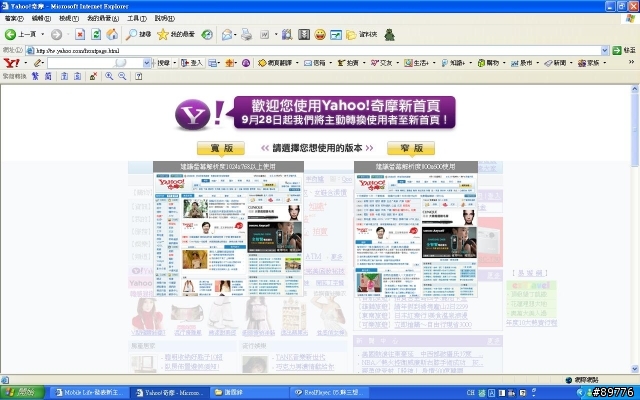Open the Edit (編輯) menu
Image resolution: width=640 pixels, height=400 pixels.
(41, 18)
